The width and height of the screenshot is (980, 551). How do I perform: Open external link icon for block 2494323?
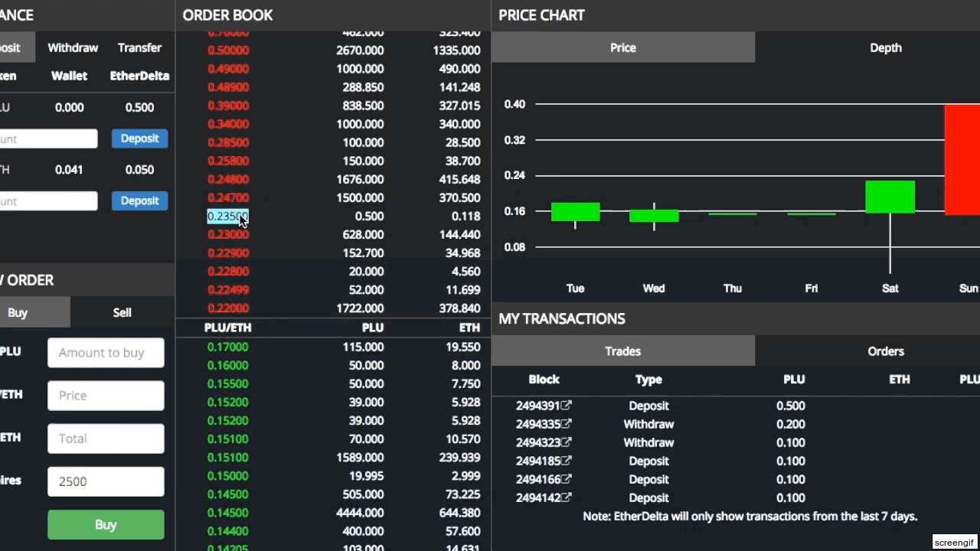567,442
